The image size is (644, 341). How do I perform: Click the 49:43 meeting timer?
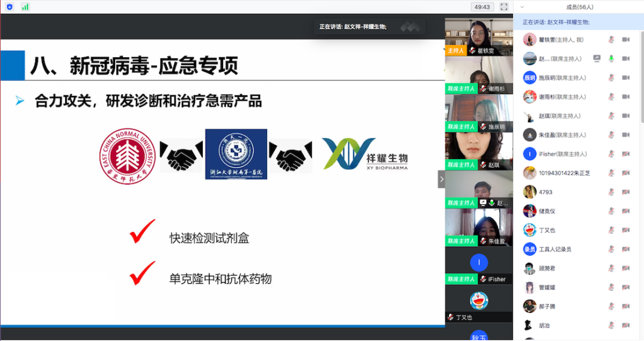pyautogui.click(x=482, y=7)
